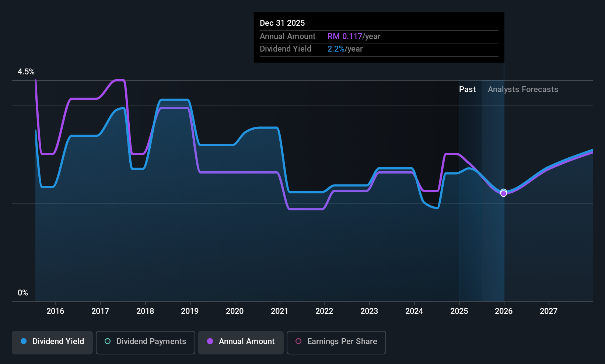The height and width of the screenshot is (364, 605).
Task: Click the 2025 x-axis label
Action: (x=459, y=311)
